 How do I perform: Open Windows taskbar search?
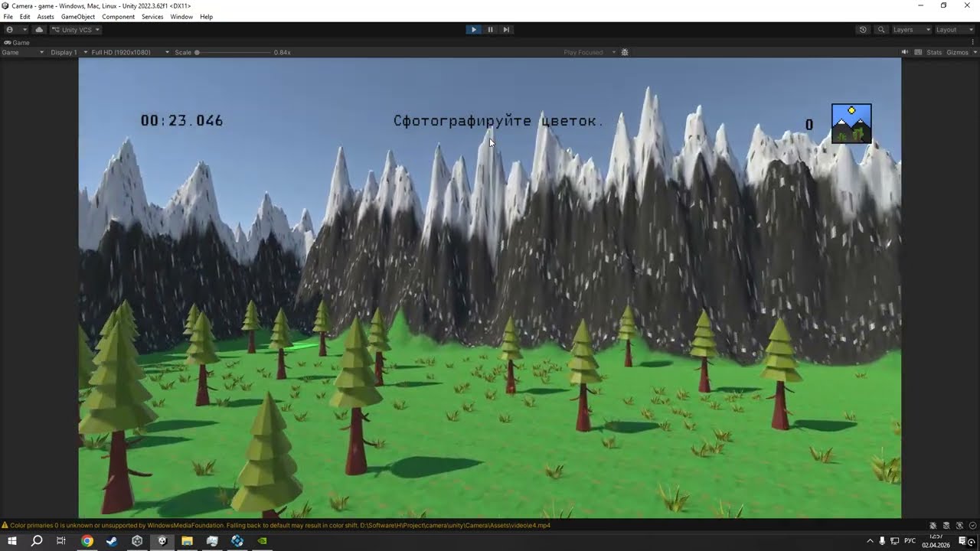click(37, 541)
